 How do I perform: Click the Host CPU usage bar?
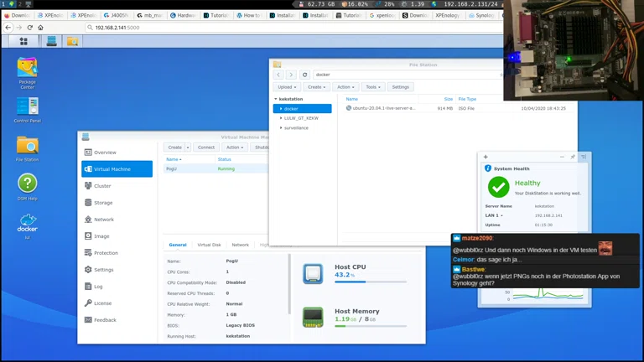371,282
